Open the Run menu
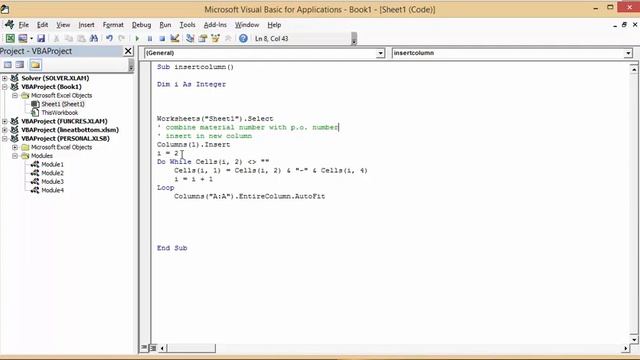Screen dimensions: 640x360 coord(165,25)
